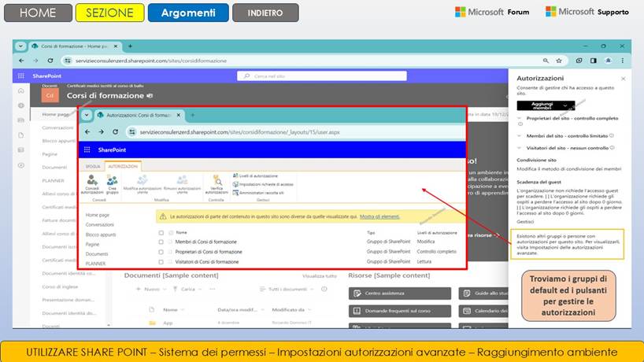Open Amministratori raccolta siti
Screen dimensions: 644x362
click(258, 193)
